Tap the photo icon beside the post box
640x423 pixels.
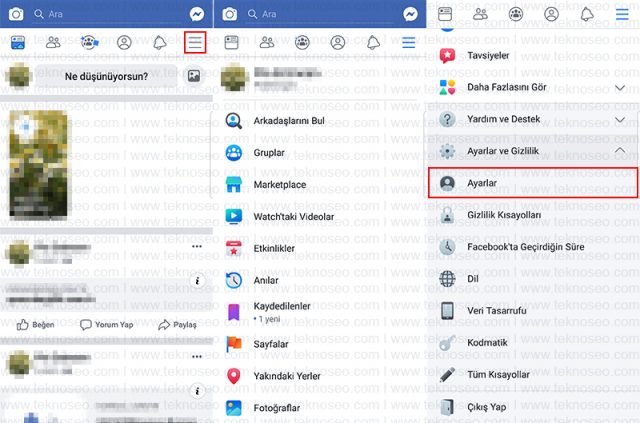194,76
